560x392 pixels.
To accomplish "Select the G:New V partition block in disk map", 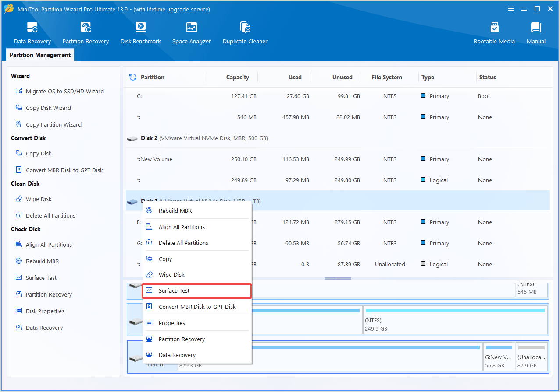I will tap(499, 357).
